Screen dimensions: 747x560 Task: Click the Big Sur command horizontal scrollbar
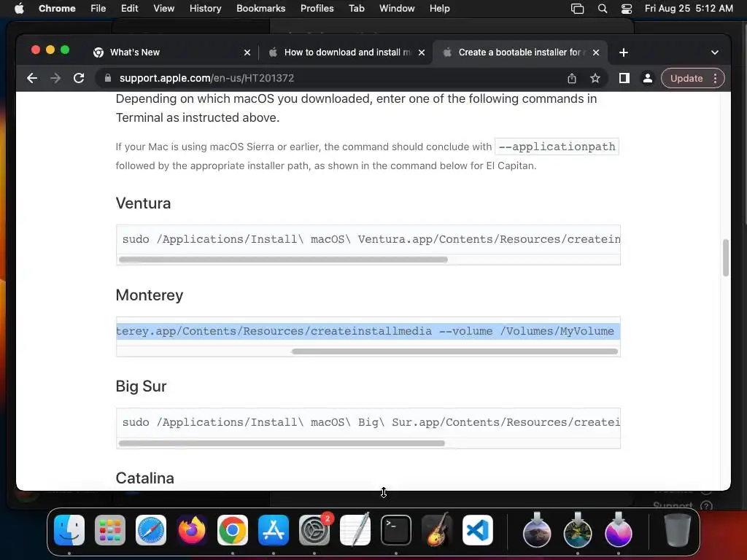click(x=282, y=443)
